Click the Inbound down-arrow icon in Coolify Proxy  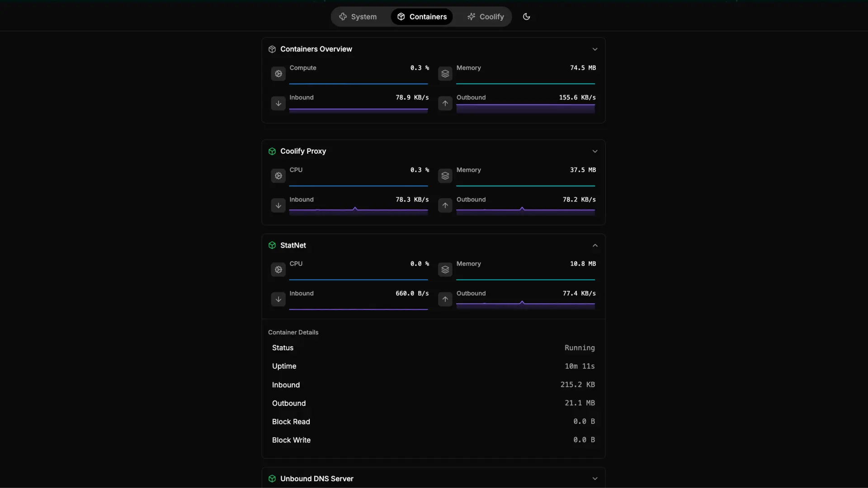(278, 206)
